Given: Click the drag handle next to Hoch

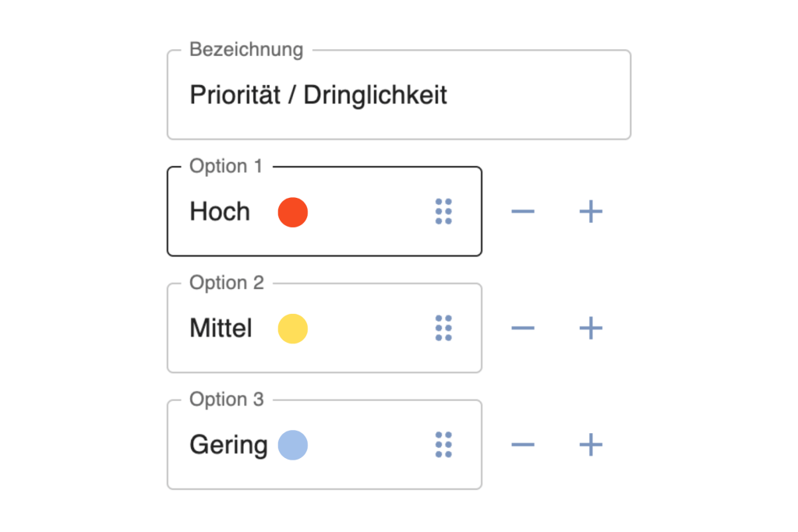Looking at the screenshot, I should coord(444,211).
